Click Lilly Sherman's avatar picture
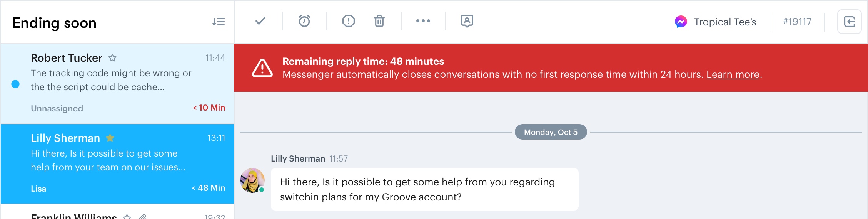 (252, 180)
